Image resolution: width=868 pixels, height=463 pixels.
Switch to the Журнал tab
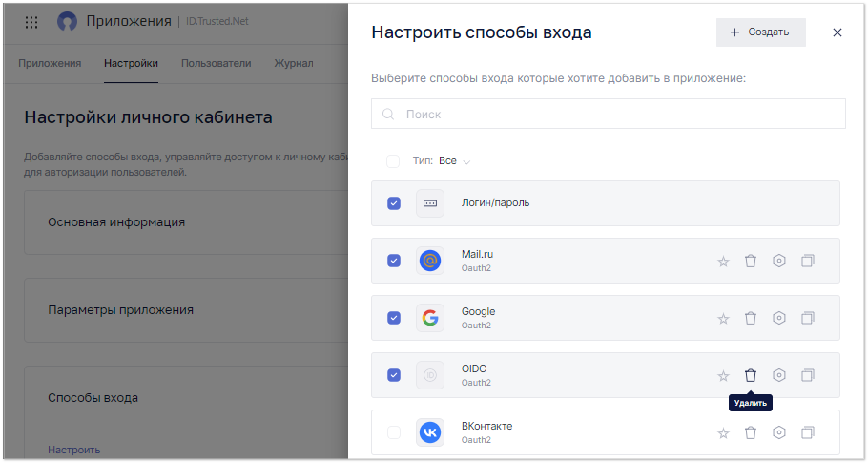pyautogui.click(x=294, y=63)
